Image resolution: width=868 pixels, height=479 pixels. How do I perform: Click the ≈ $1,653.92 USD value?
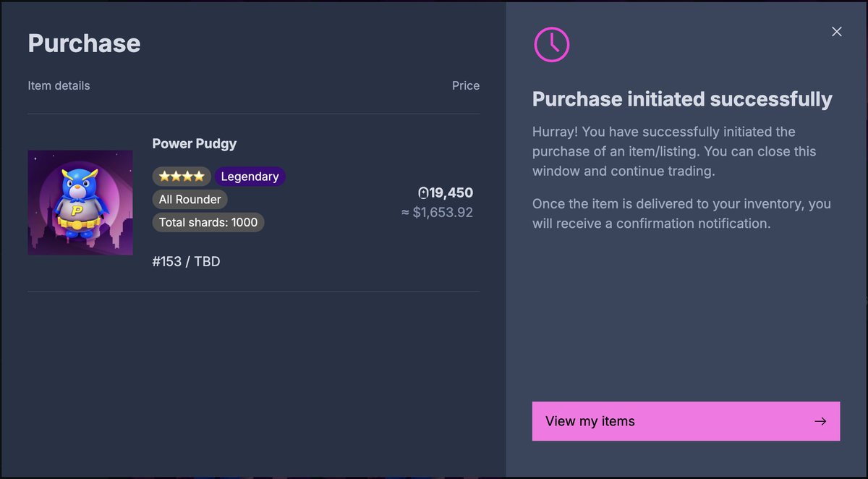click(438, 213)
